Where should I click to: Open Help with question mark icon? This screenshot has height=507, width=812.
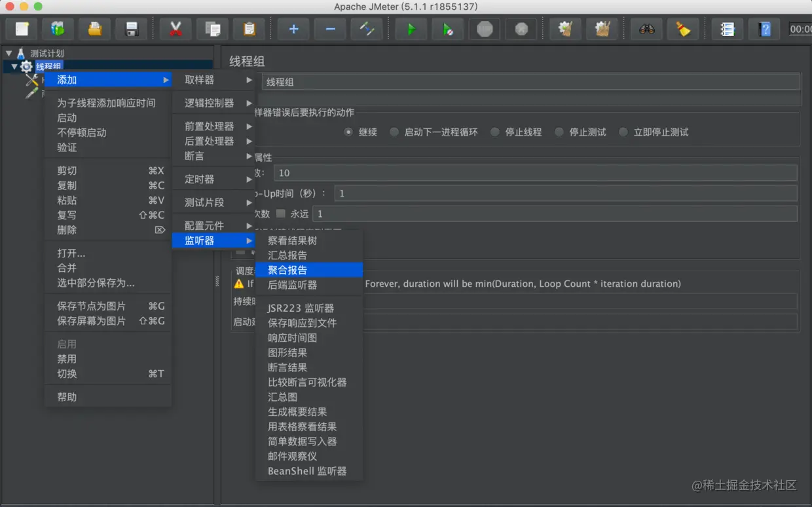(764, 29)
